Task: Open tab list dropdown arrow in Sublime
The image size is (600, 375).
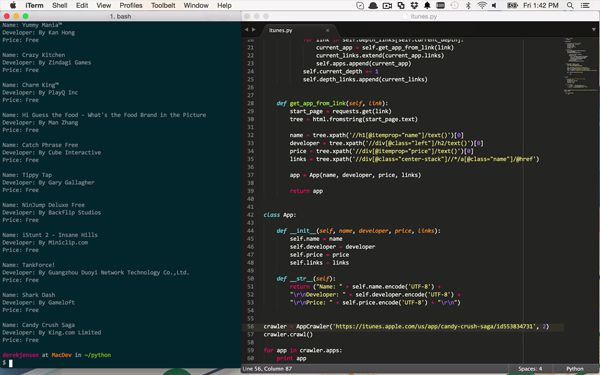Action: [x=594, y=29]
